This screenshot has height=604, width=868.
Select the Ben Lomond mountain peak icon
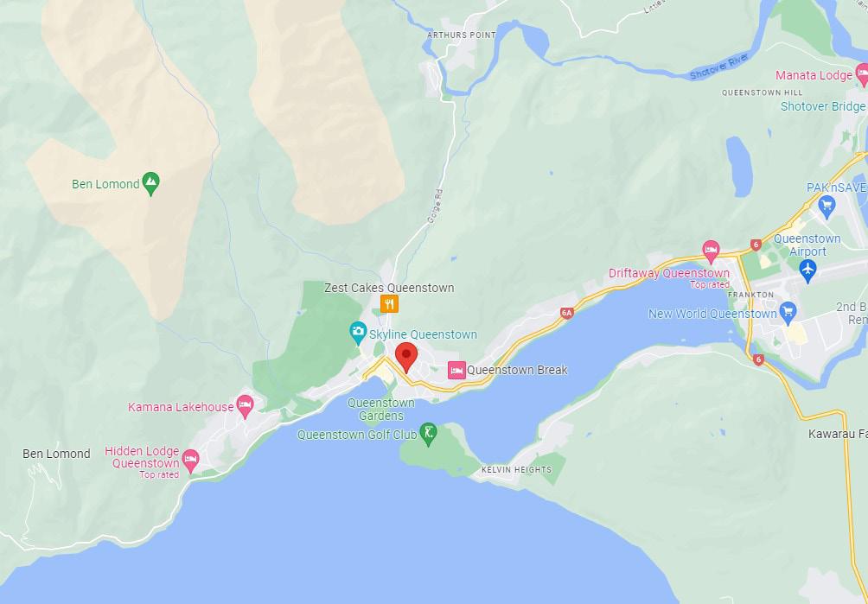[x=150, y=184]
